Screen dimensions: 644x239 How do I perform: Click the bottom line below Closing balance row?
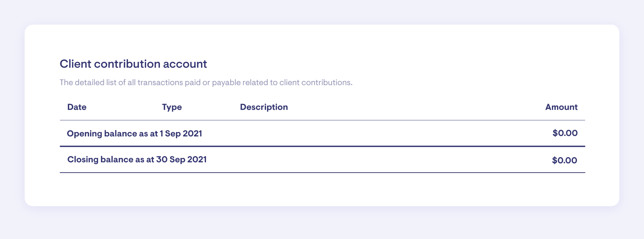point(322,173)
